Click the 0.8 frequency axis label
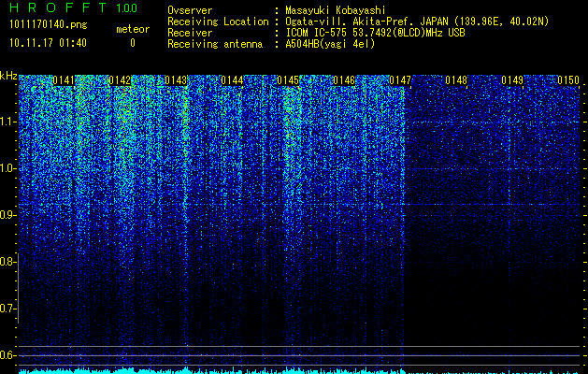Image resolution: width=588 pixels, height=374 pixels. tap(7, 262)
